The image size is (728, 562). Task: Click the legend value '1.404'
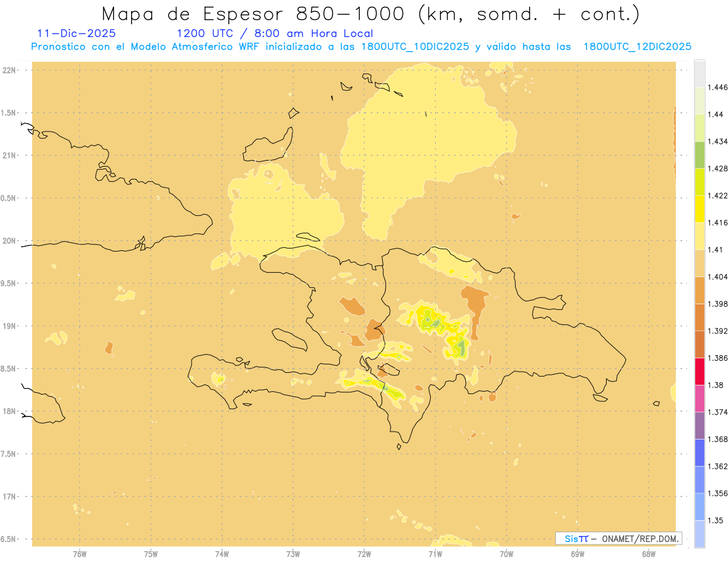(718, 276)
